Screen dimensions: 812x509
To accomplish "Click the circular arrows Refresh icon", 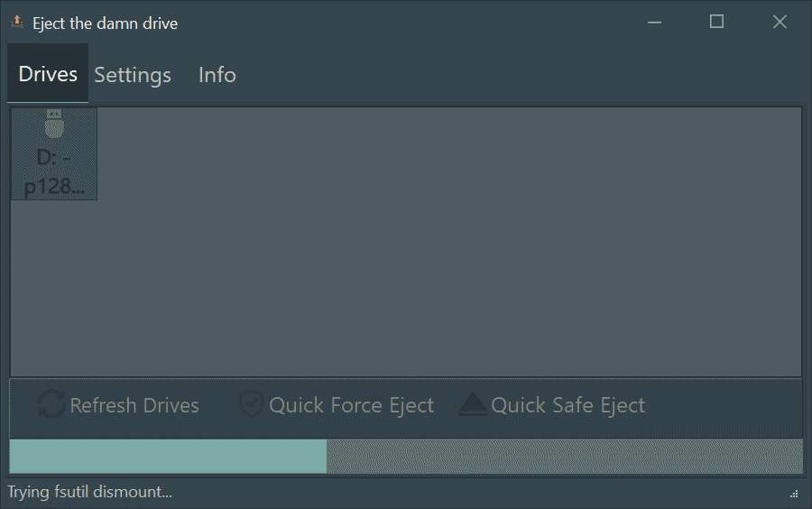I will click(x=51, y=404).
